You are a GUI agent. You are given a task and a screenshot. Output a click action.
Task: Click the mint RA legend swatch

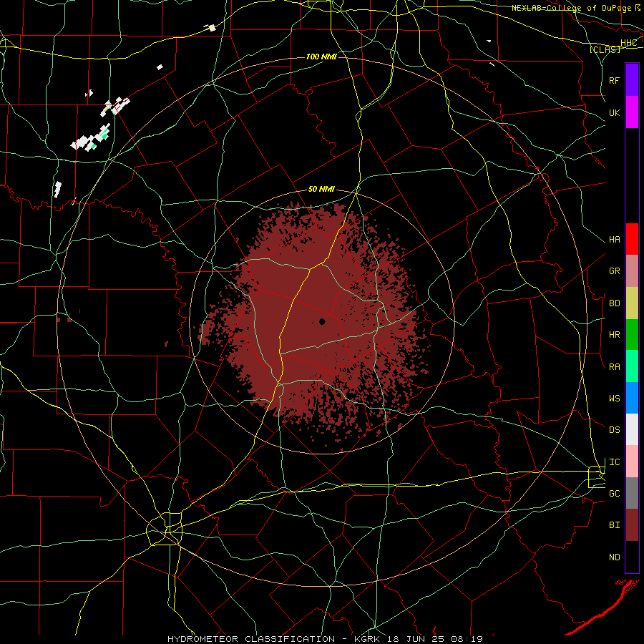[632, 366]
